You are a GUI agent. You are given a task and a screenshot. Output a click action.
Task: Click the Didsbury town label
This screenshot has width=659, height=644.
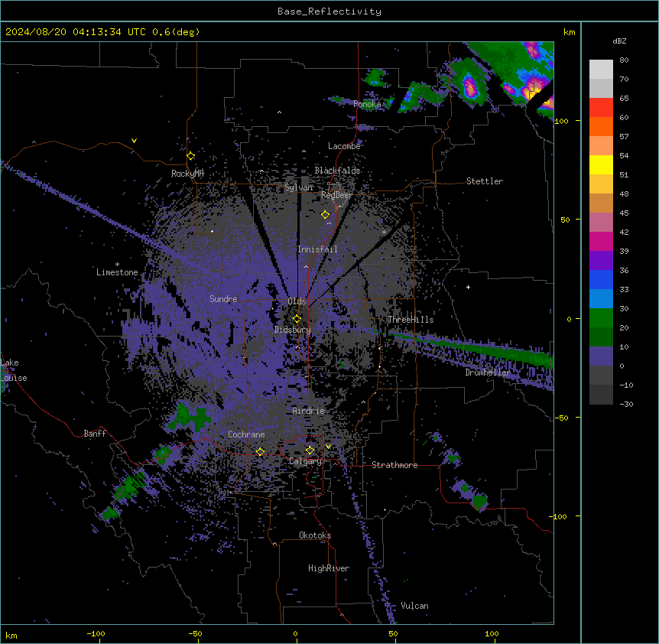tap(293, 330)
